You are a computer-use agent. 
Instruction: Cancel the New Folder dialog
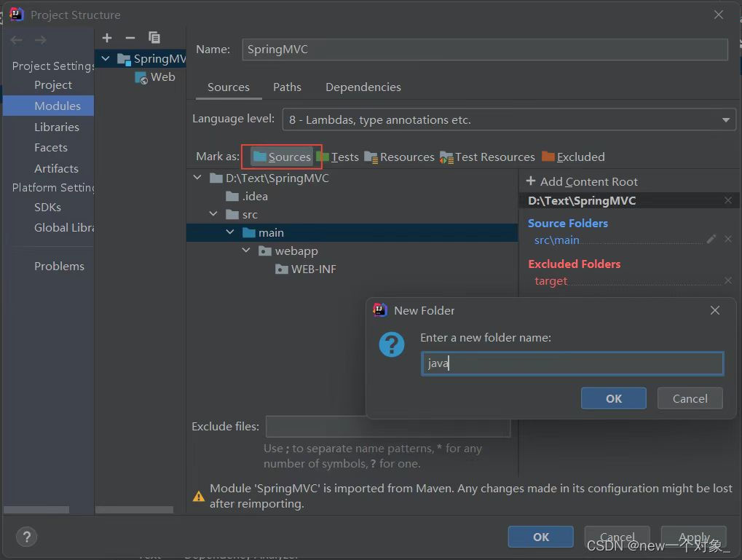point(690,398)
